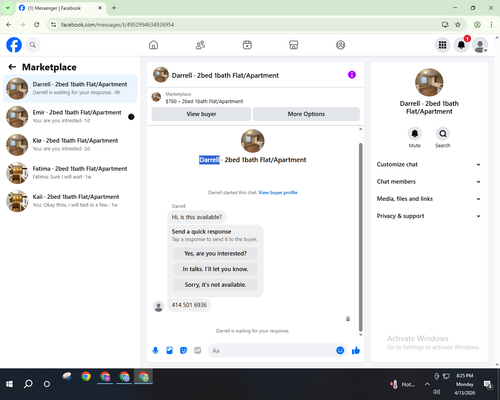The height and width of the screenshot is (400, 500).
Task: Send quick reply In talks. I'll let you know.
Action: point(215,269)
